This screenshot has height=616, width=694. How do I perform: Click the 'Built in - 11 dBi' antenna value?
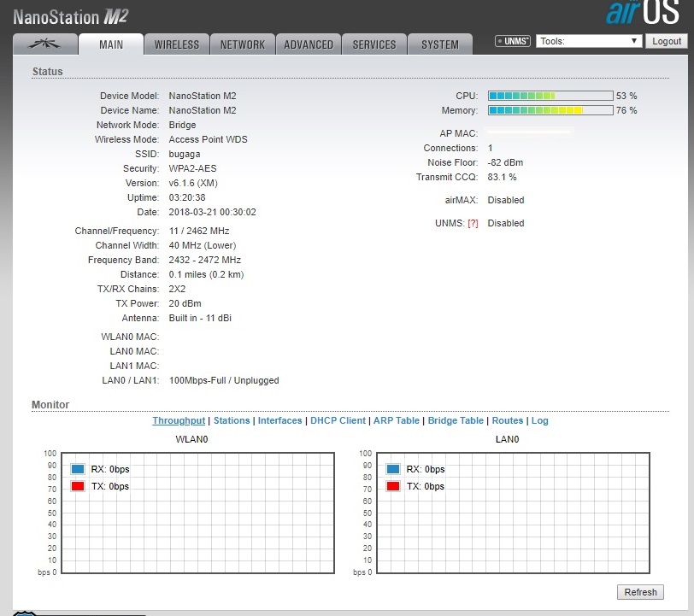[200, 318]
